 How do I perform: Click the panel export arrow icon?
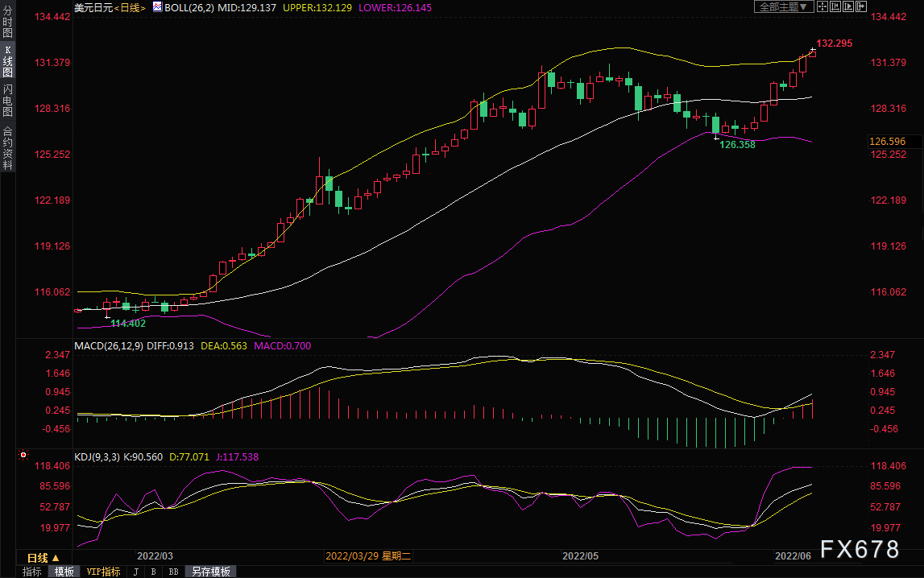point(861,6)
